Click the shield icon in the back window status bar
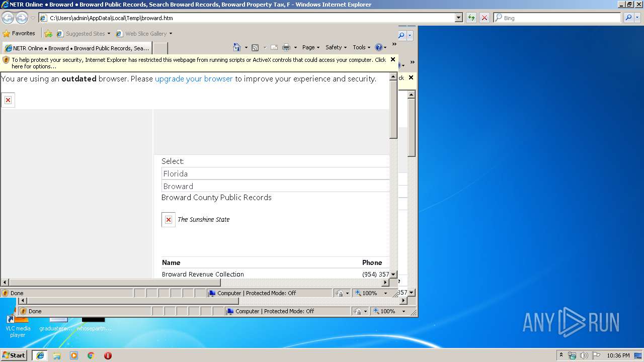The height and width of the screenshot is (362, 644). [23, 311]
